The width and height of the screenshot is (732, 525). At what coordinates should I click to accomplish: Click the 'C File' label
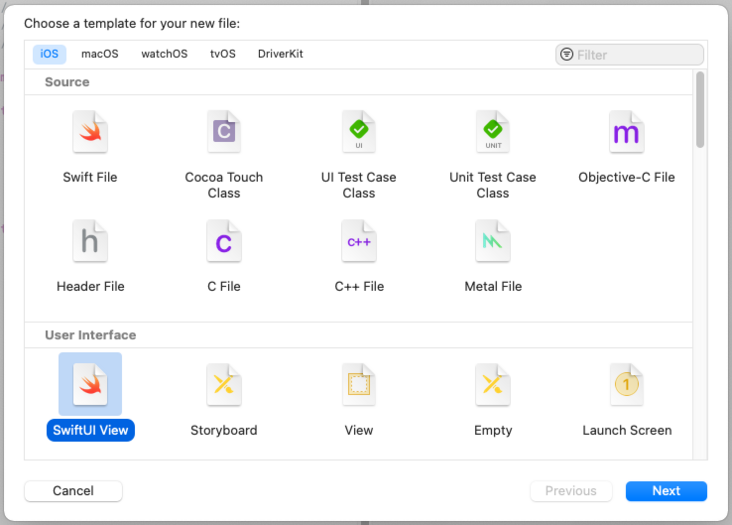click(x=224, y=287)
